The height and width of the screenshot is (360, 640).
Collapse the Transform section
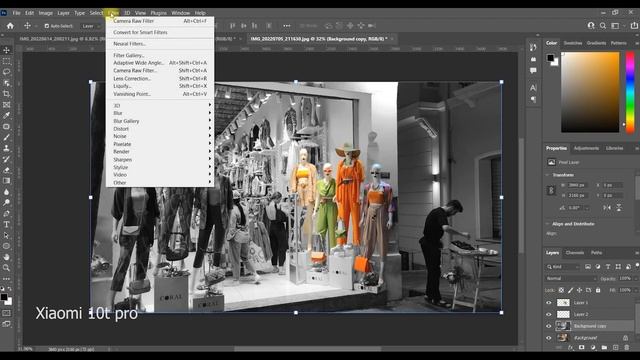pyautogui.click(x=547, y=175)
